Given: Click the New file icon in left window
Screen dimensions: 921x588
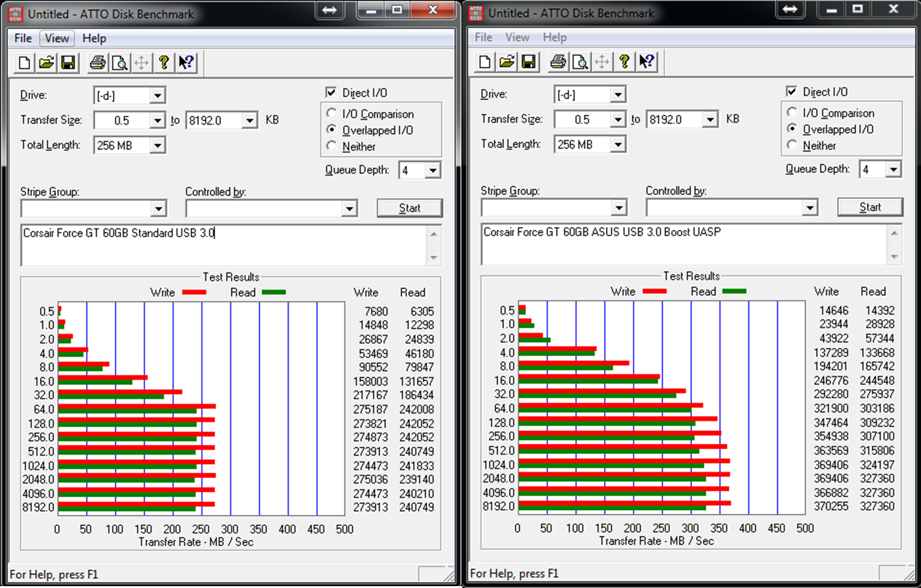Looking at the screenshot, I should [x=25, y=63].
